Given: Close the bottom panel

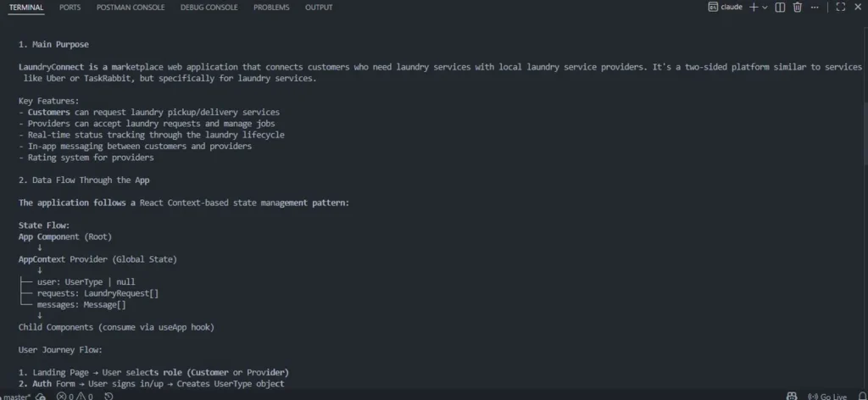Looking at the screenshot, I should point(858,7).
